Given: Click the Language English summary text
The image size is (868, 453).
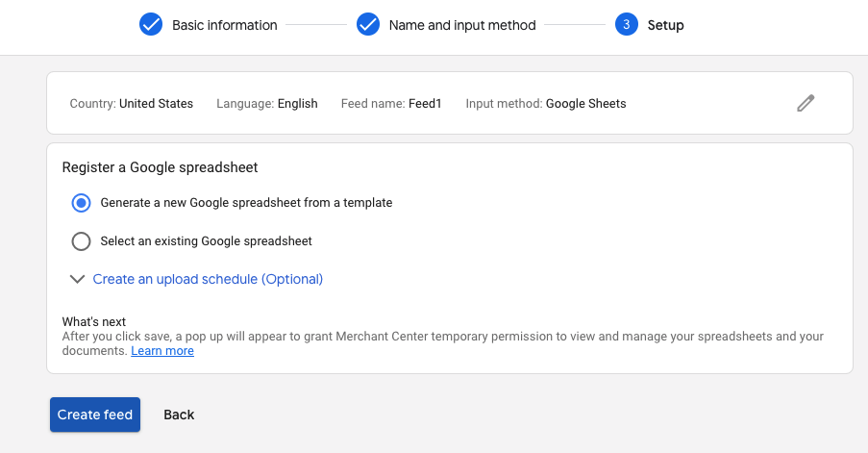Looking at the screenshot, I should pyautogui.click(x=267, y=104).
